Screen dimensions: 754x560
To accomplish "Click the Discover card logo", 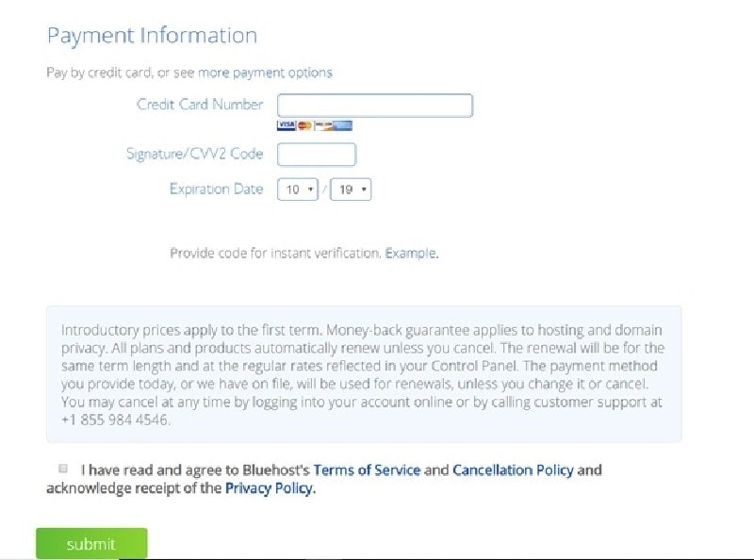I will pyautogui.click(x=323, y=125).
